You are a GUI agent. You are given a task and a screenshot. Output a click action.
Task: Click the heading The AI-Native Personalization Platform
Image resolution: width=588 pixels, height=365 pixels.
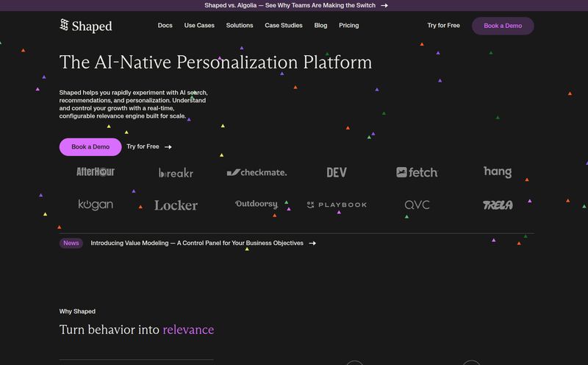click(215, 62)
